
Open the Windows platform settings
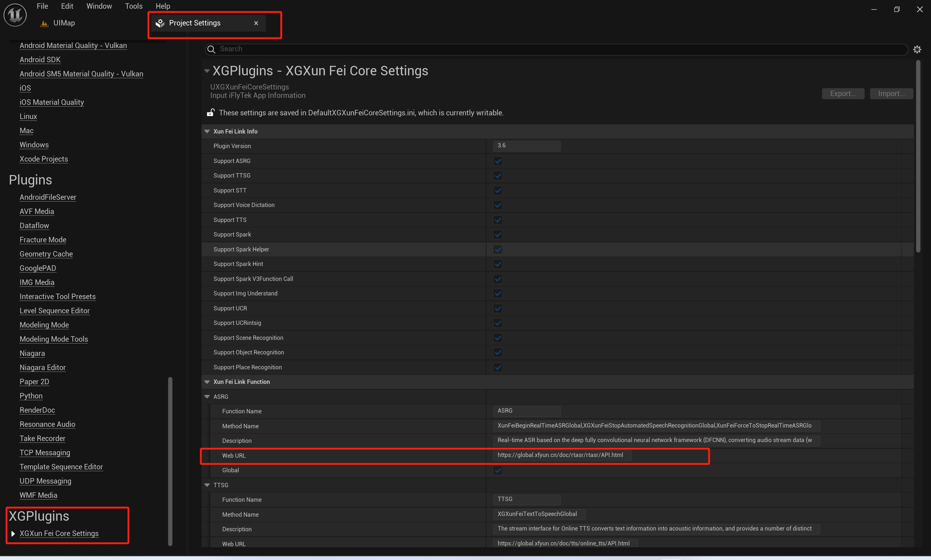click(x=34, y=145)
